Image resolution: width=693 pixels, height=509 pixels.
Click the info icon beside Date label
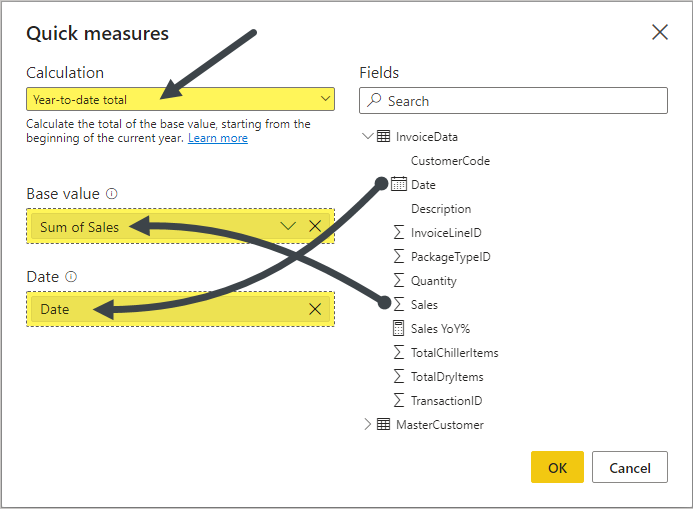(x=71, y=277)
